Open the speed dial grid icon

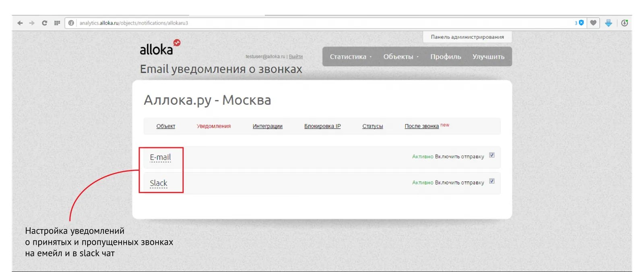pos(57,23)
